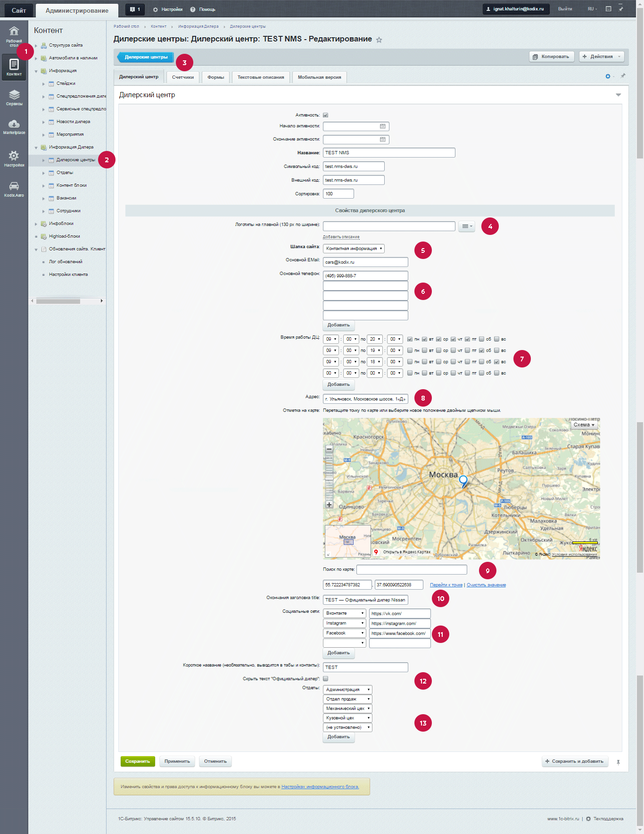
Task: Select the Дилерский центр tab
Action: 139,77
